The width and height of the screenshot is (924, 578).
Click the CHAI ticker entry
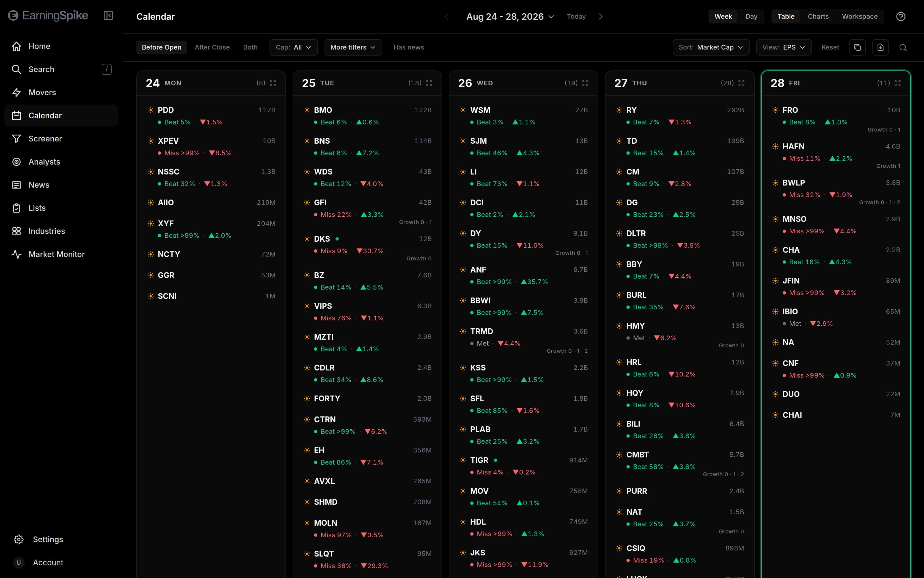point(792,415)
